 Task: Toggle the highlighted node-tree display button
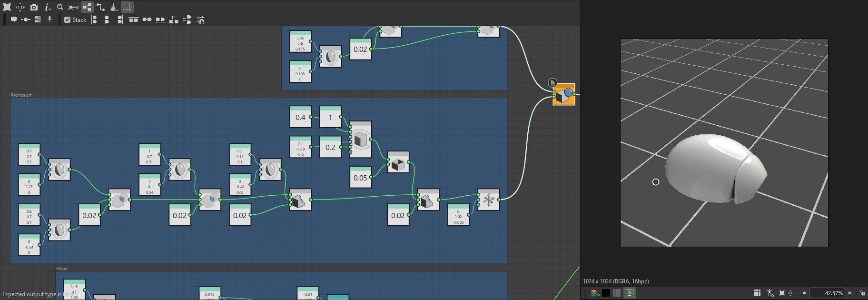(x=87, y=7)
